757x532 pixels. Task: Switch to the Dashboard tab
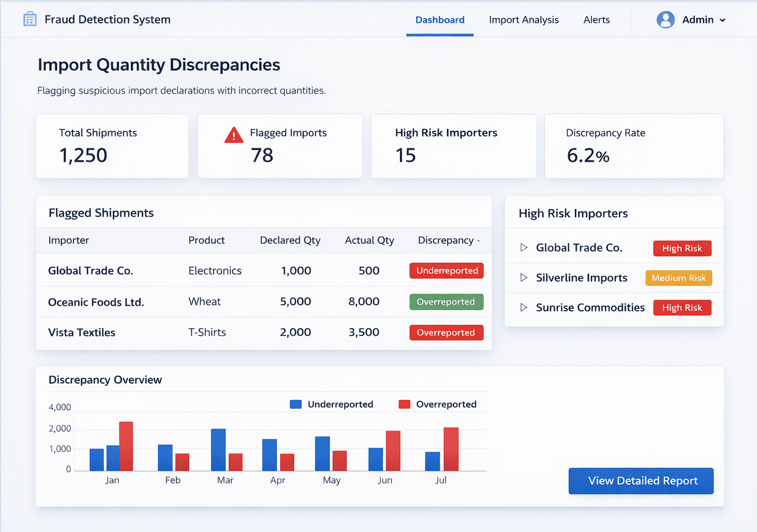point(440,20)
